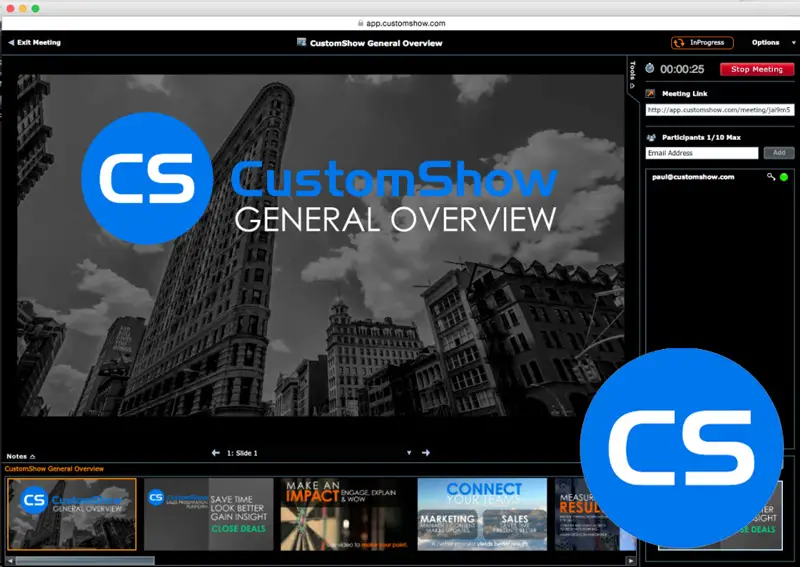
Task: Click the Stop Meeting button
Action: pos(757,69)
